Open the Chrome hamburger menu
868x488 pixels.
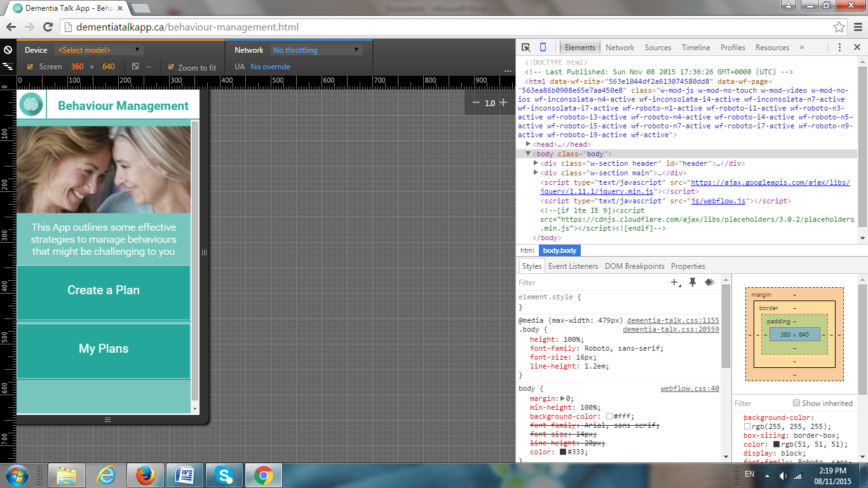[857, 27]
